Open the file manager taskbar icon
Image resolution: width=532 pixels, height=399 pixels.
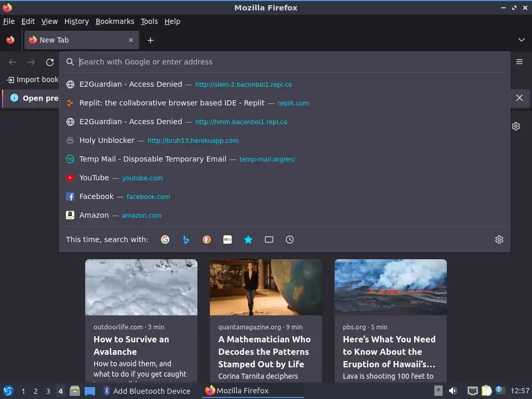[75, 391]
